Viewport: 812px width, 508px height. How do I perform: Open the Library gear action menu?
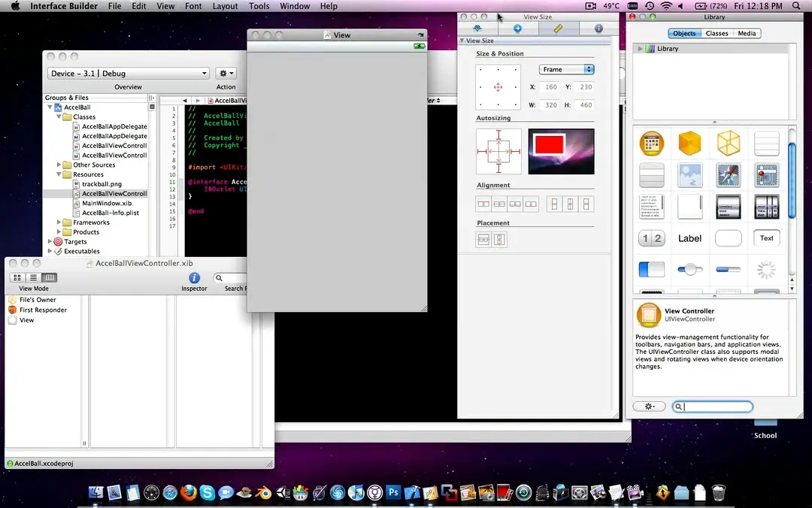(649, 407)
